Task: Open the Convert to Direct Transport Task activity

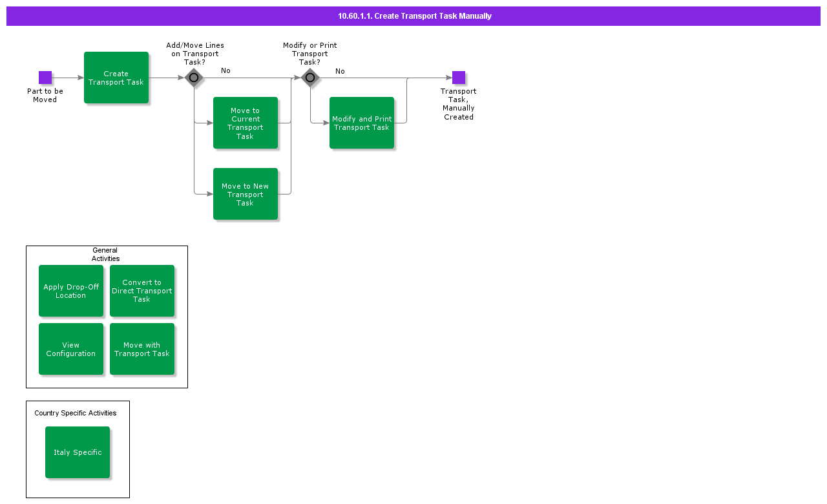Action: [142, 291]
